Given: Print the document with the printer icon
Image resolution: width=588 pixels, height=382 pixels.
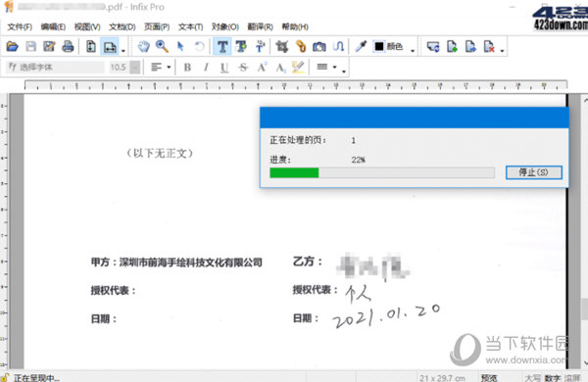Looking at the screenshot, I should point(68,46).
